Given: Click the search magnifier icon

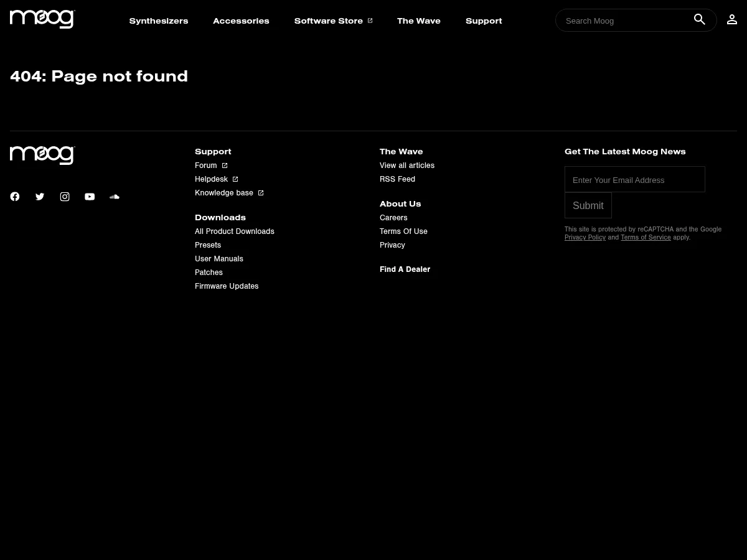Looking at the screenshot, I should [x=700, y=20].
